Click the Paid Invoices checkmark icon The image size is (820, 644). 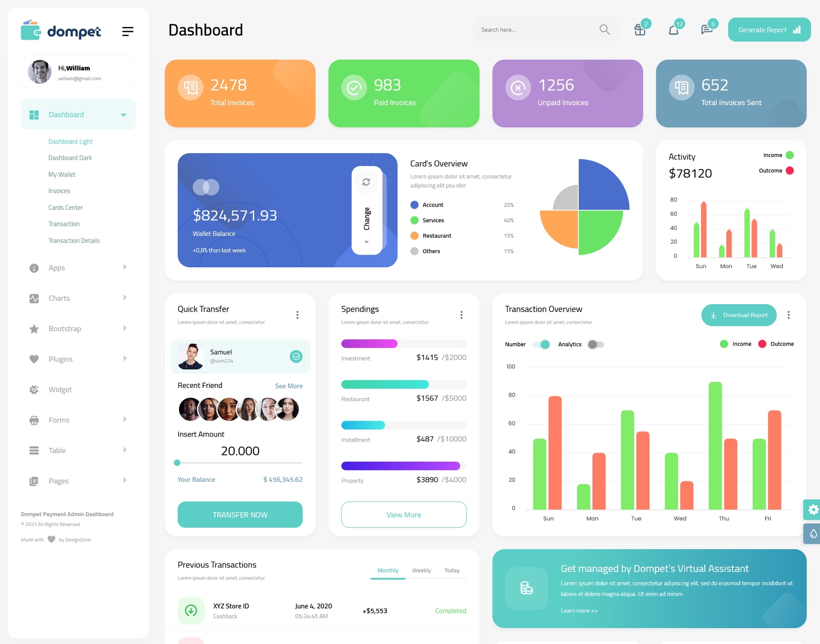click(x=353, y=87)
